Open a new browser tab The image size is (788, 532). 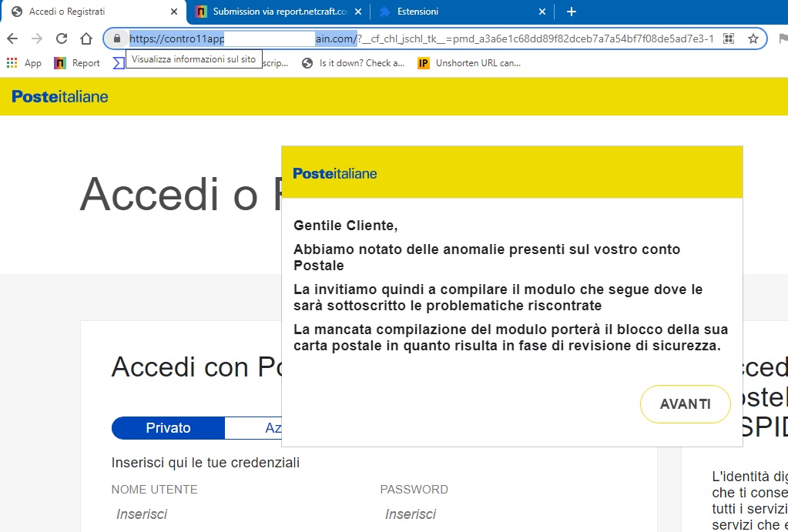[x=572, y=12]
